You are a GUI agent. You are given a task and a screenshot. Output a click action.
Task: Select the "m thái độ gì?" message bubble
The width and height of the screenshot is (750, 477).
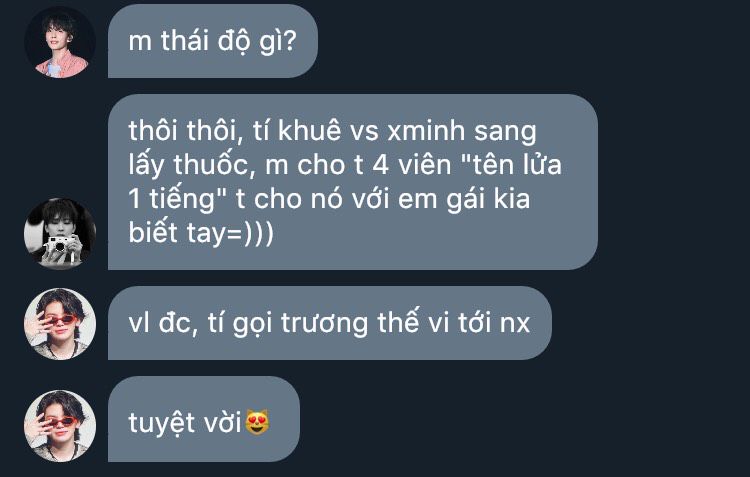coord(213,41)
